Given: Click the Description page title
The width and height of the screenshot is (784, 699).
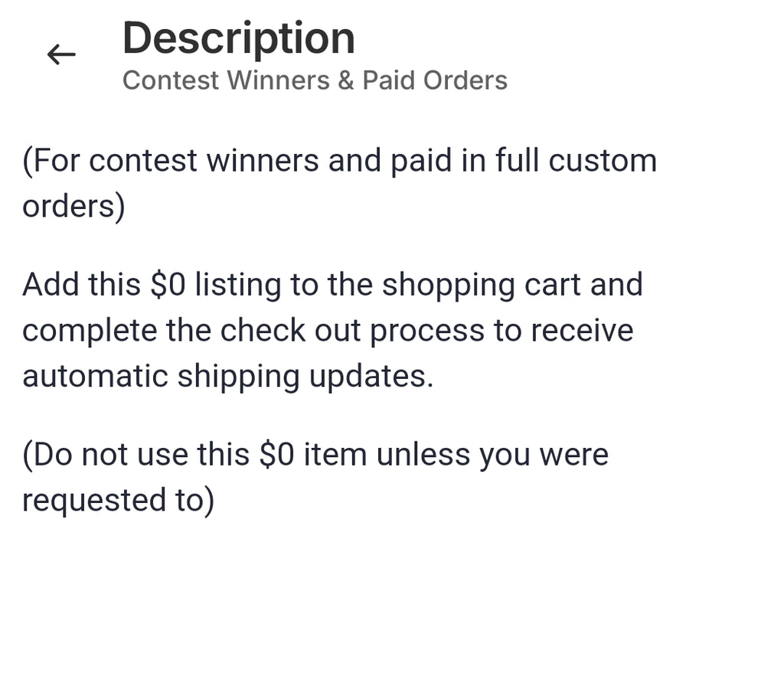Looking at the screenshot, I should (x=238, y=38).
